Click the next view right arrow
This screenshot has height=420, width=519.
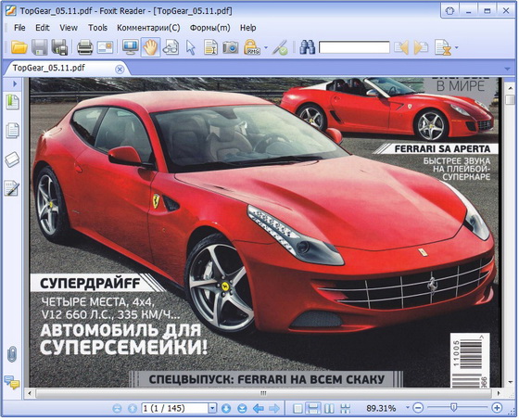tap(274, 408)
